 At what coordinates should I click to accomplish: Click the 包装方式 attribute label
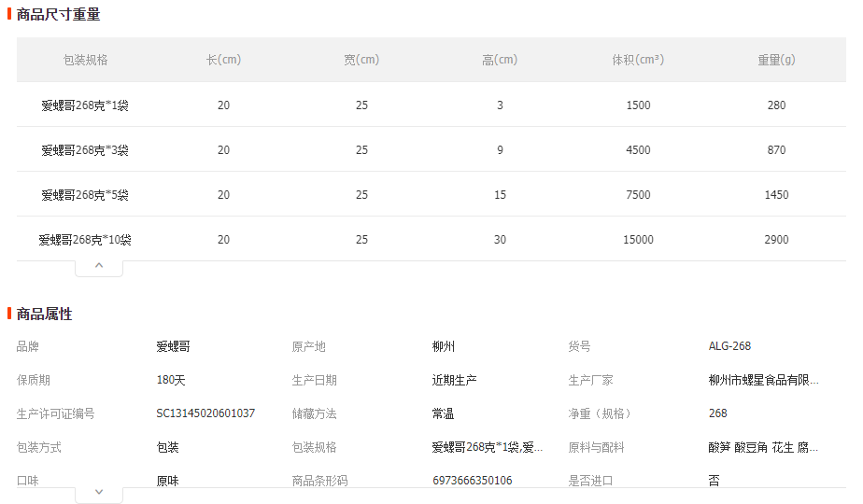point(39,447)
